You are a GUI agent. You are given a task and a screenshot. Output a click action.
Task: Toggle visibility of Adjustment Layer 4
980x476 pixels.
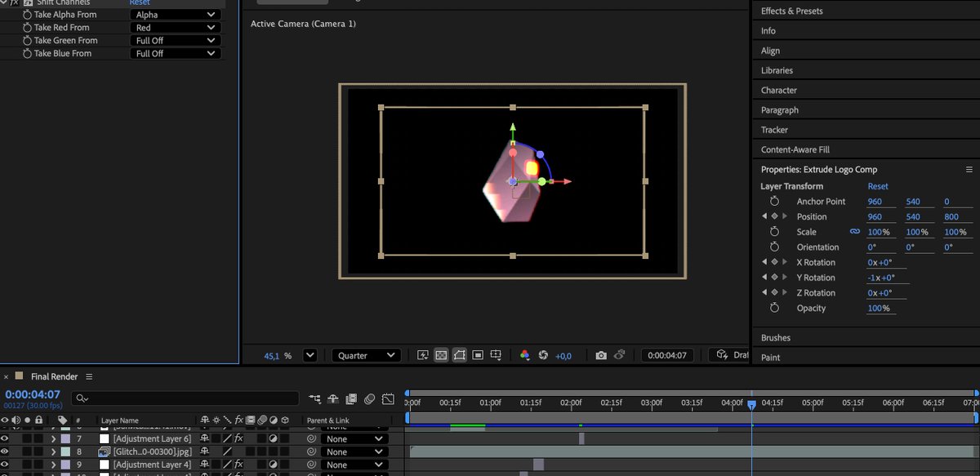click(5, 465)
